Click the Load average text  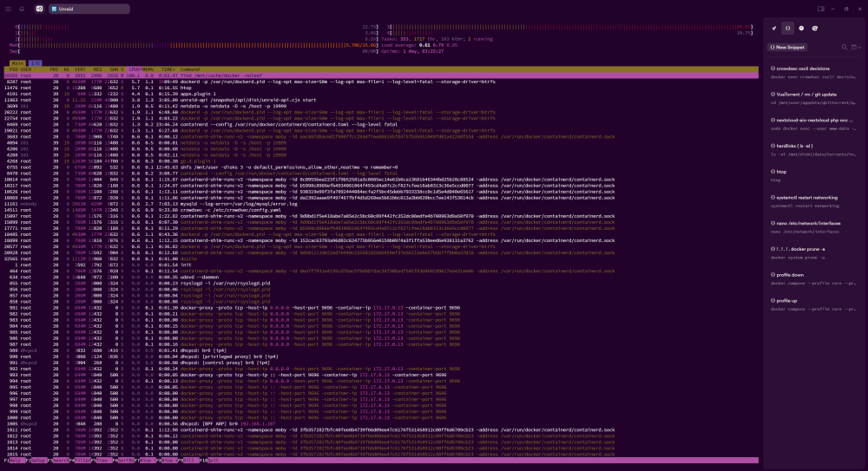click(x=419, y=45)
